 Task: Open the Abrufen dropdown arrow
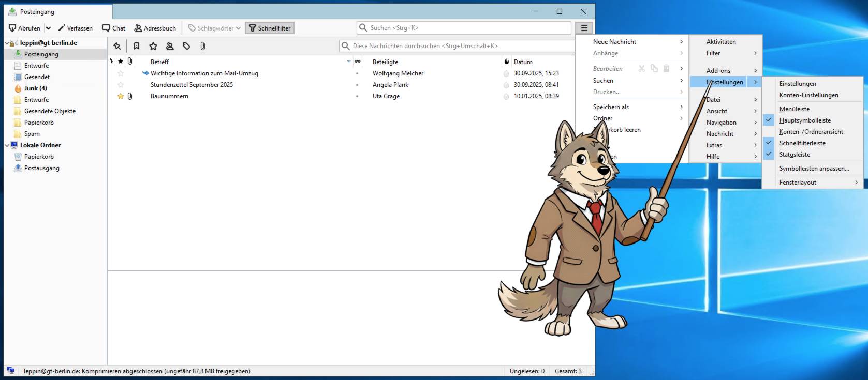tap(48, 28)
